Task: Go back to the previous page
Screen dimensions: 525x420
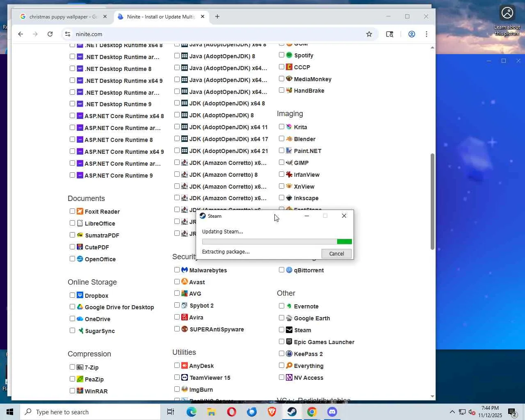Action: point(21,34)
